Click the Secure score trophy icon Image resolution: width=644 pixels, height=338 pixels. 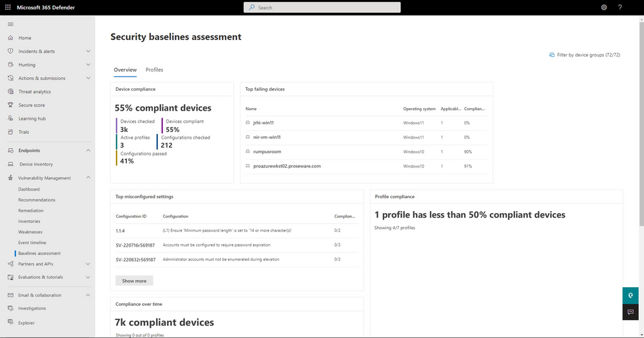(x=11, y=105)
